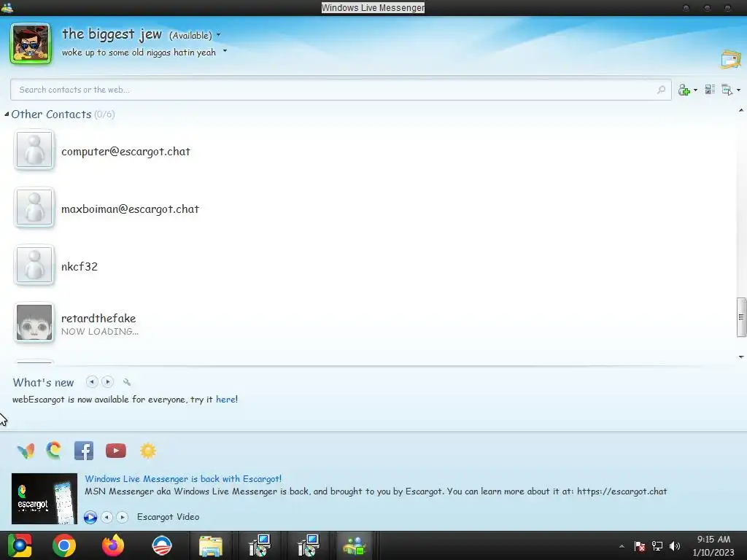Expand the personal message dropdown arrow
Screen dimensions: 747x560
pos(225,51)
